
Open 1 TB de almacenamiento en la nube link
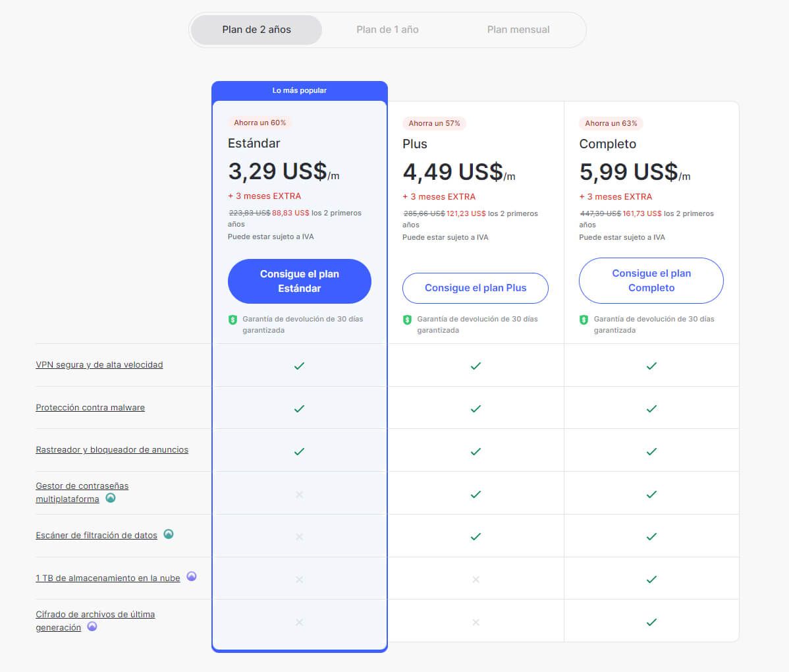click(x=108, y=578)
